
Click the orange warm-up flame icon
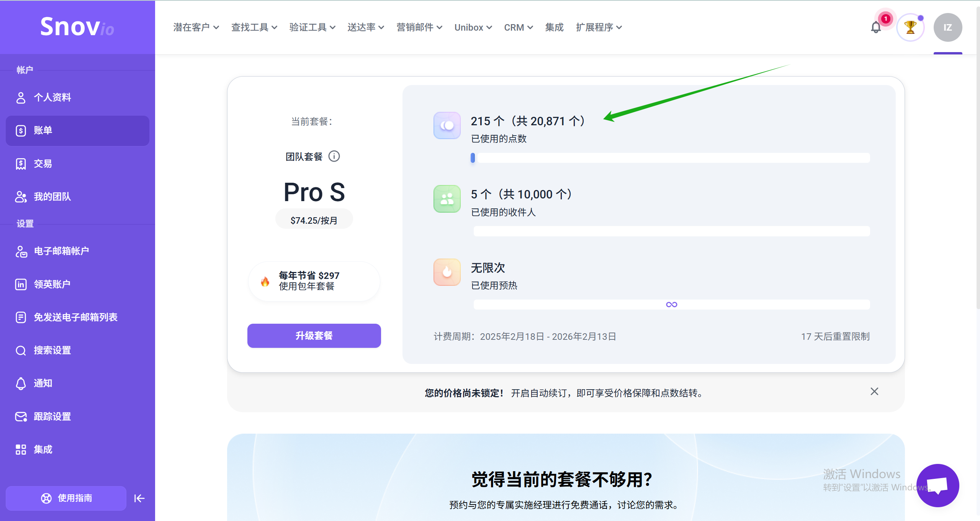click(447, 272)
